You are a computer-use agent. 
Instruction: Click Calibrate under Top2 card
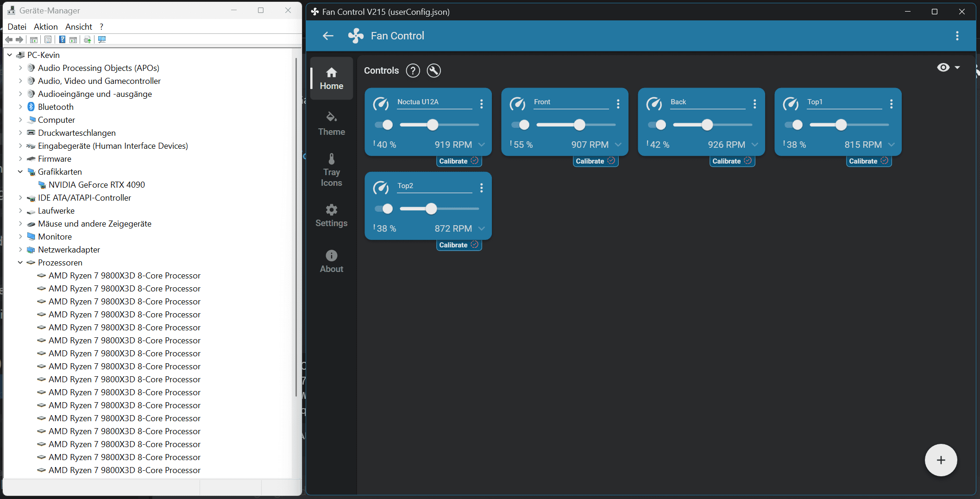[x=459, y=245]
